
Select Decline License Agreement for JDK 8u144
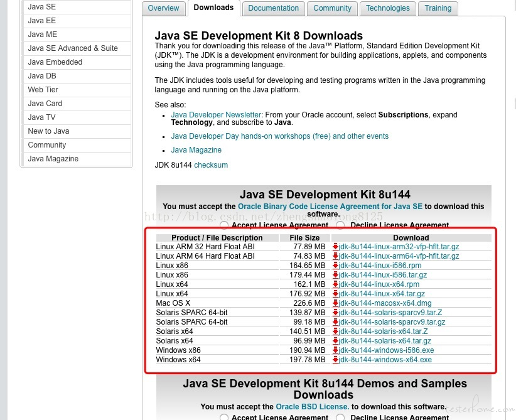tap(341, 225)
